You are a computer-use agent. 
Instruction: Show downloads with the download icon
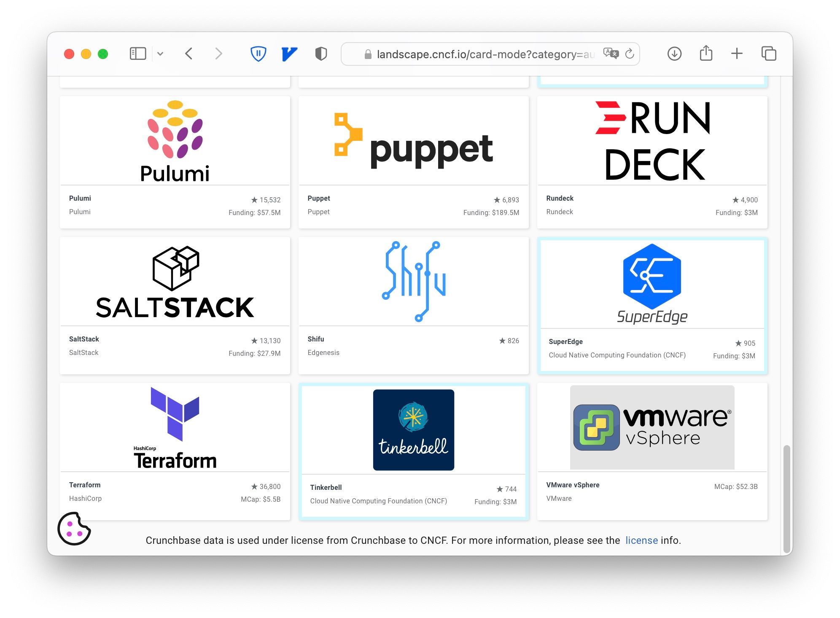[x=674, y=54]
